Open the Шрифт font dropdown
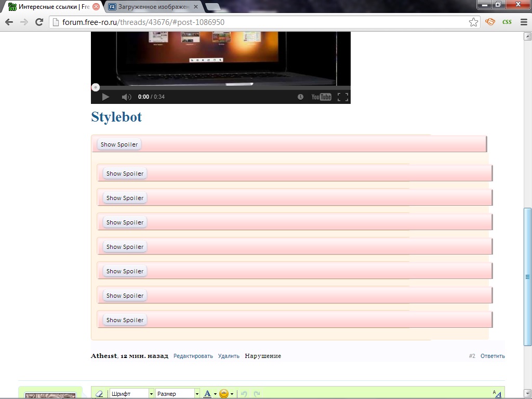Image resolution: width=532 pixels, height=399 pixels. pyautogui.click(x=131, y=394)
